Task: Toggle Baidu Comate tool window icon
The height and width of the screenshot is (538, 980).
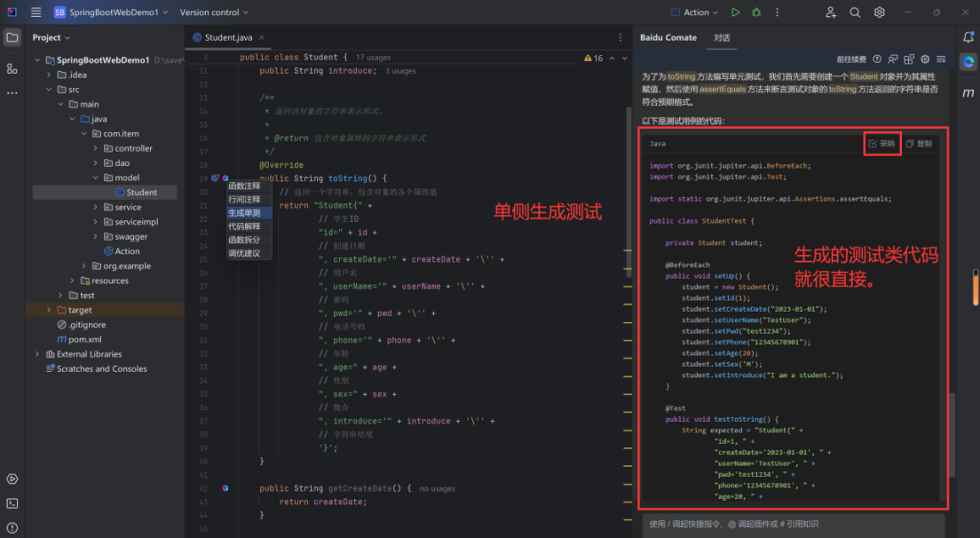Action: pos(968,62)
